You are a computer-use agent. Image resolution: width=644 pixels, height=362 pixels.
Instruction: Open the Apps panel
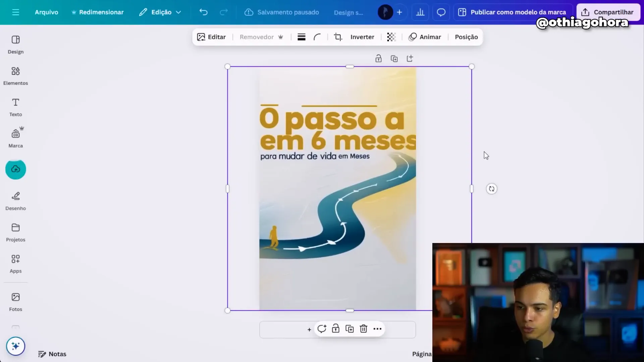15,264
